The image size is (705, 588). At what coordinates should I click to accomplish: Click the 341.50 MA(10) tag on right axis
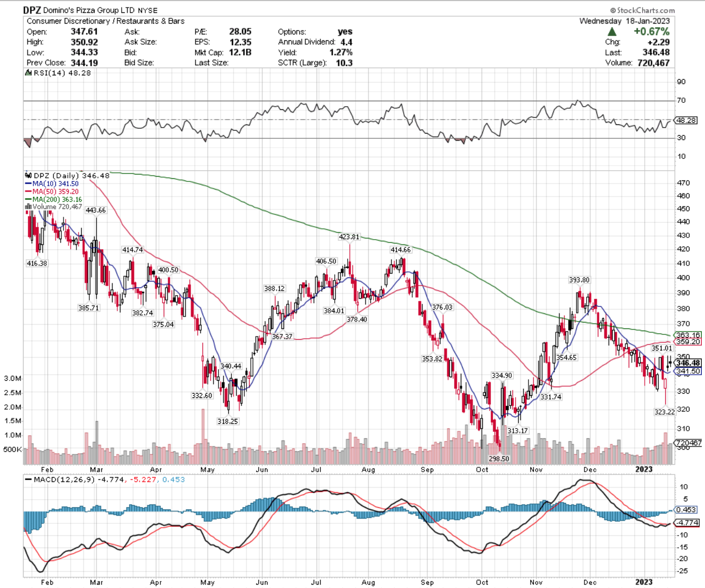coord(688,371)
